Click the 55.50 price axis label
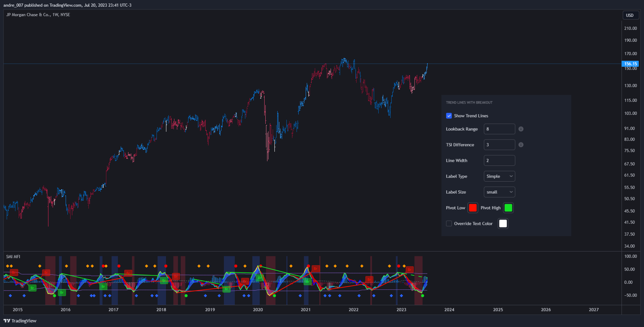The image size is (644, 327). pos(630,188)
